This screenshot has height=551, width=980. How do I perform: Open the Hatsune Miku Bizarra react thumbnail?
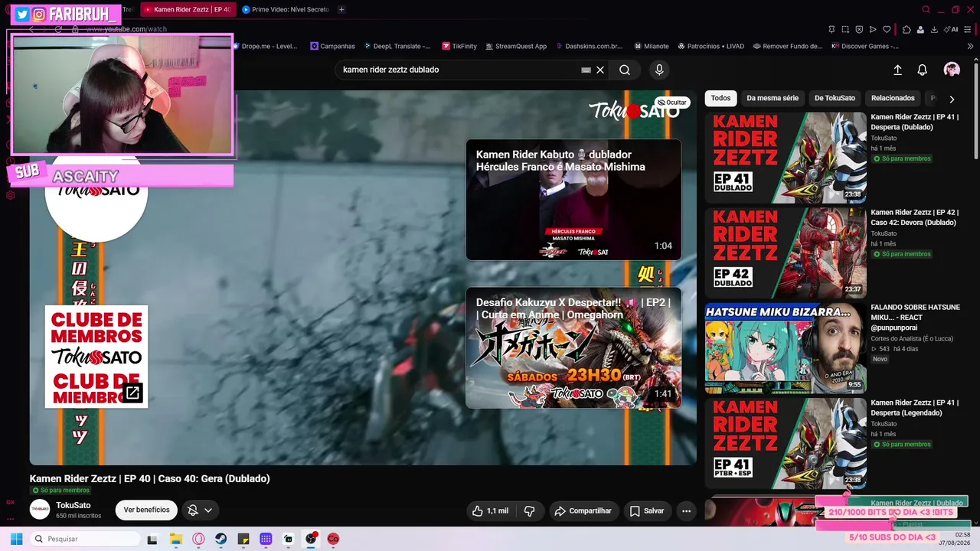786,348
